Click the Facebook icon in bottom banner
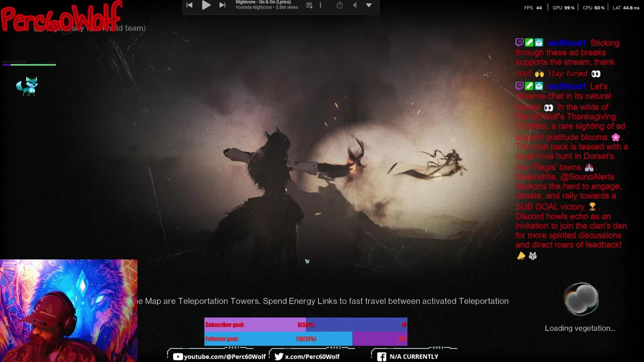This screenshot has width=644, height=362. pos(381,356)
